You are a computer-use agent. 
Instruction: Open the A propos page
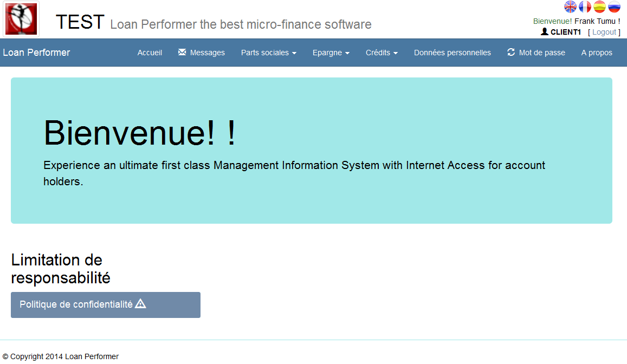(597, 53)
